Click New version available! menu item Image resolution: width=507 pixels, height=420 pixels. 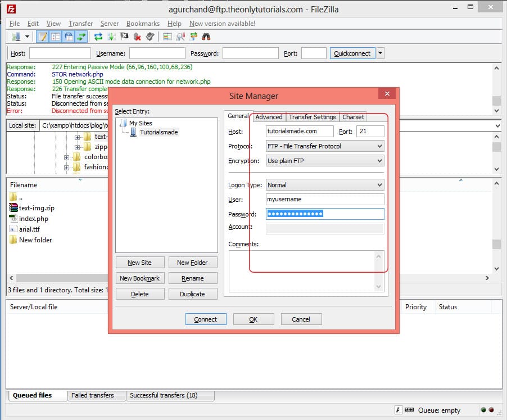coord(222,24)
